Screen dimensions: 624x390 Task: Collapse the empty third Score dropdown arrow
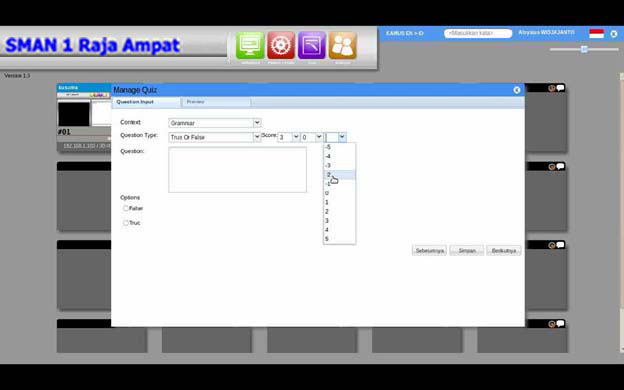[x=342, y=137]
